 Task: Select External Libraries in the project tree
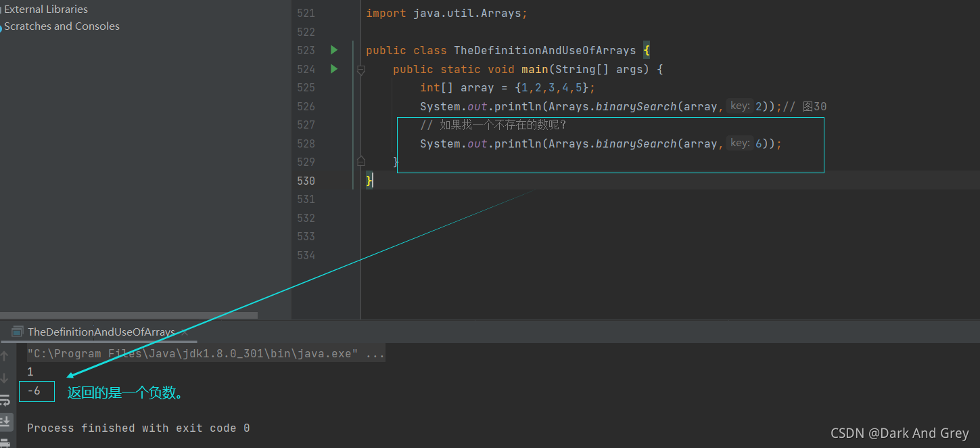click(46, 9)
